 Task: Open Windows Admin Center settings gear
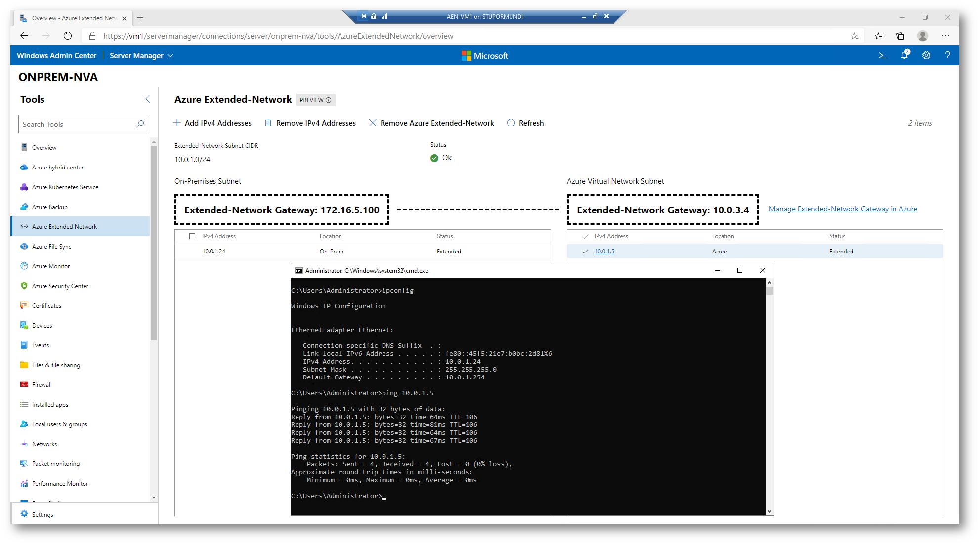pos(926,55)
